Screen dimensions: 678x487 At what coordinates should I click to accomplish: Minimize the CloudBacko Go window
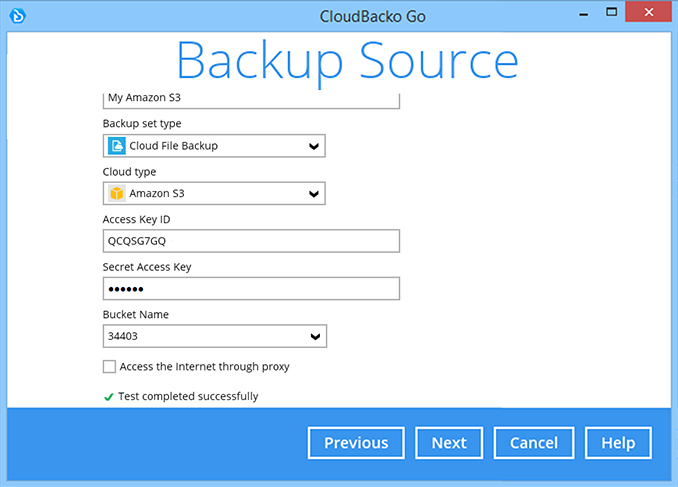point(584,14)
